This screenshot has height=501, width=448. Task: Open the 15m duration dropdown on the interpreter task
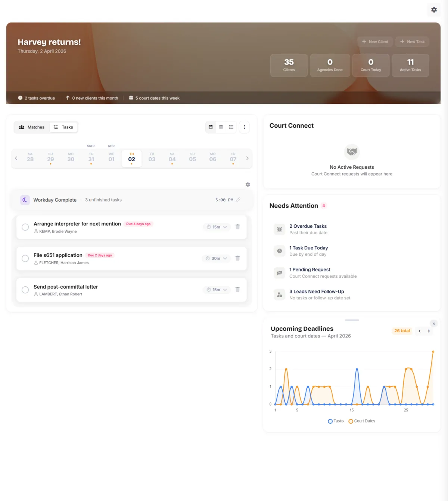pos(217,227)
